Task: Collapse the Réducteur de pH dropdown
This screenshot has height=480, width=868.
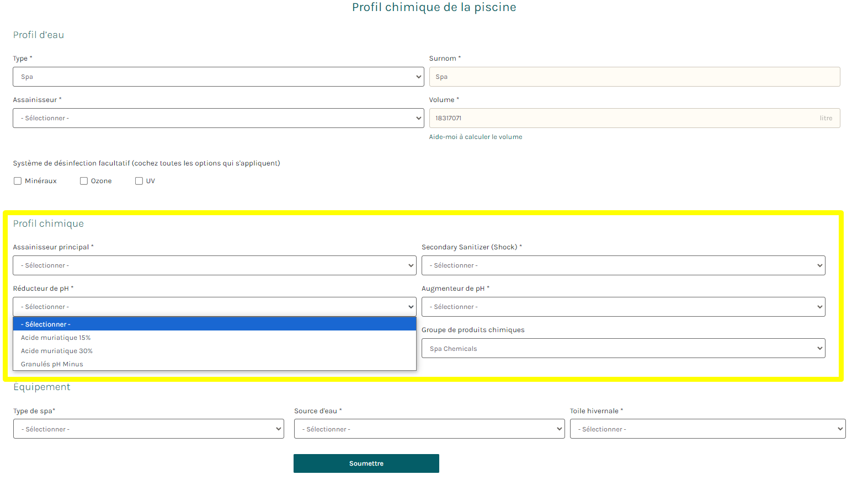Action: tap(215, 307)
